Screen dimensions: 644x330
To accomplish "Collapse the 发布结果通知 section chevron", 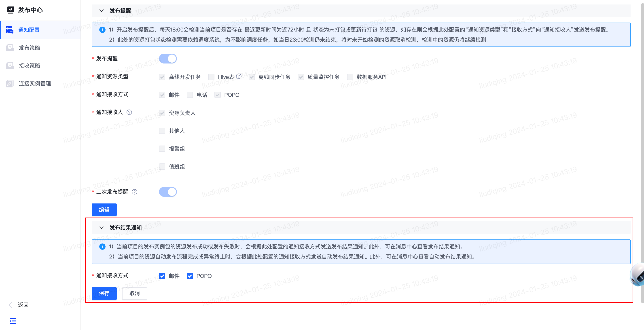I will pyautogui.click(x=101, y=227).
